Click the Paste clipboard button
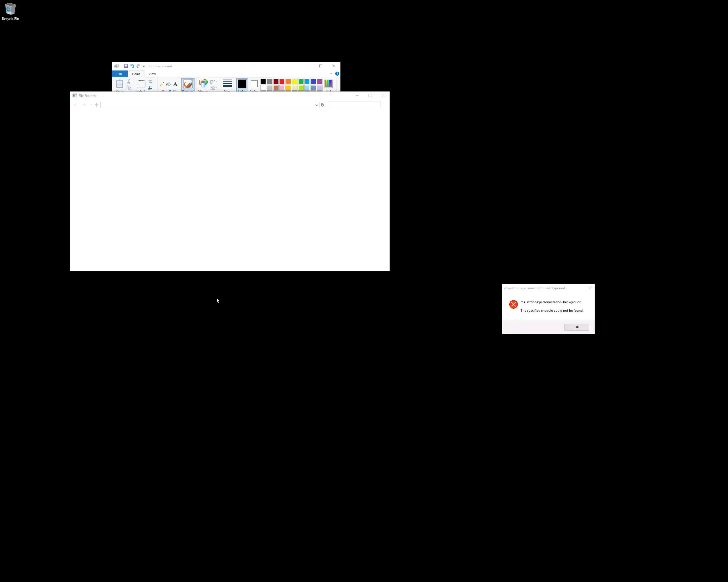The image size is (728, 582). click(119, 84)
